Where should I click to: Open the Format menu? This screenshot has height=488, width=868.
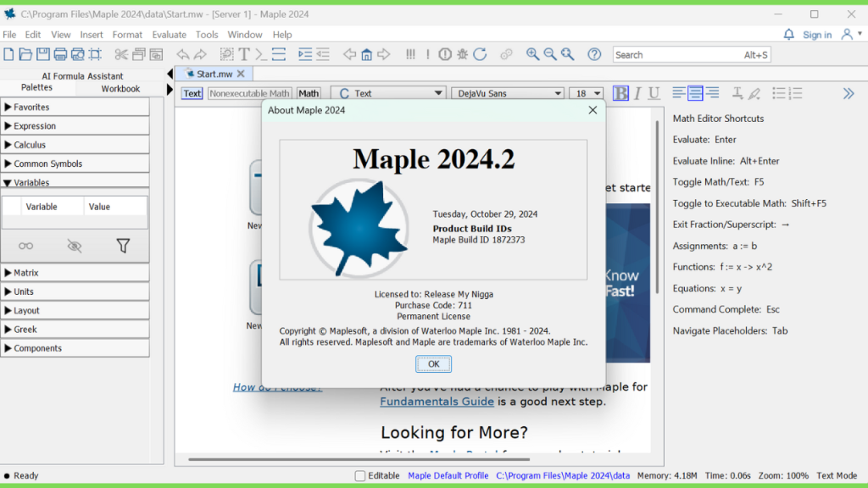tap(127, 34)
